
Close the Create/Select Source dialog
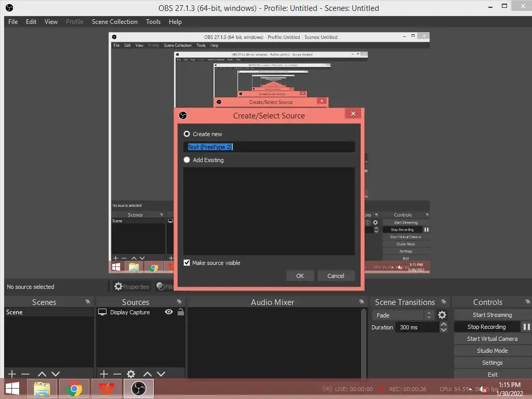click(x=353, y=113)
